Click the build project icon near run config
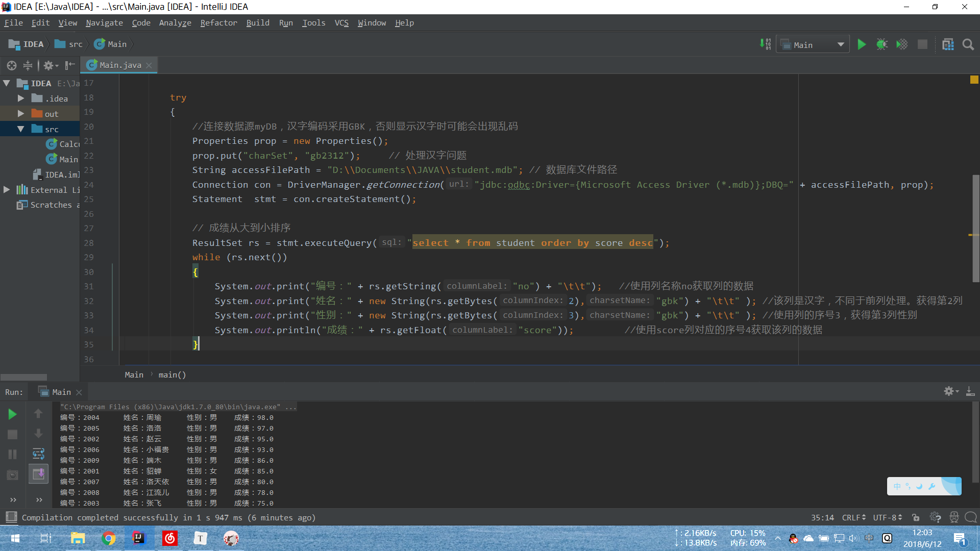980x551 pixels. pyautogui.click(x=766, y=44)
